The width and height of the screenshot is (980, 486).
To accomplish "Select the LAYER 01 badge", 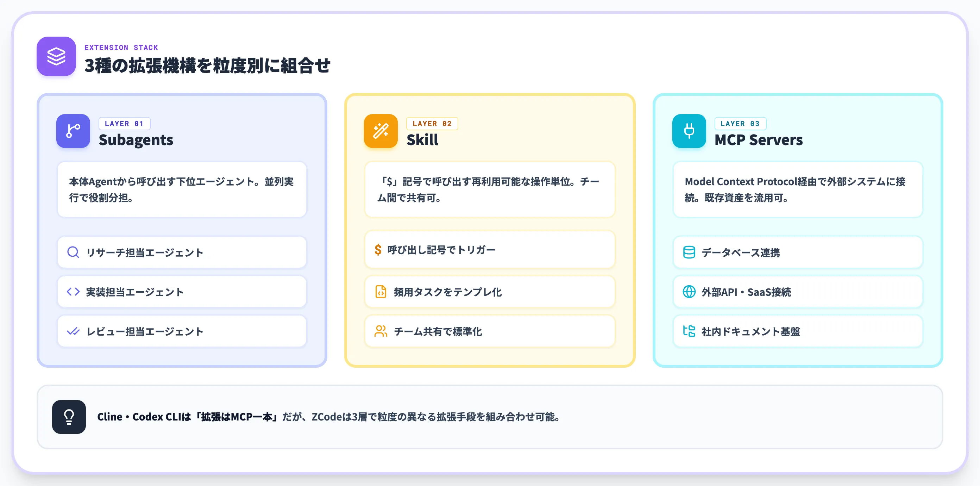I will coord(124,124).
